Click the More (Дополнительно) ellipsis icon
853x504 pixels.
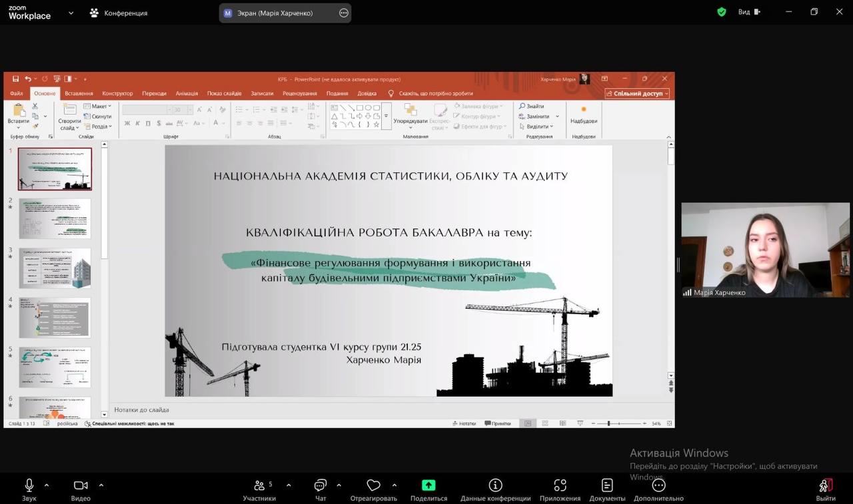(658, 486)
